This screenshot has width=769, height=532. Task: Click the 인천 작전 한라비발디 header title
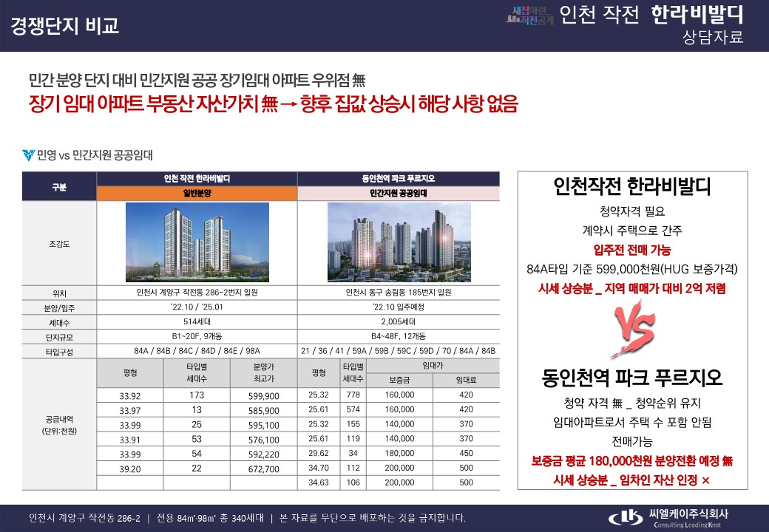pos(651,15)
